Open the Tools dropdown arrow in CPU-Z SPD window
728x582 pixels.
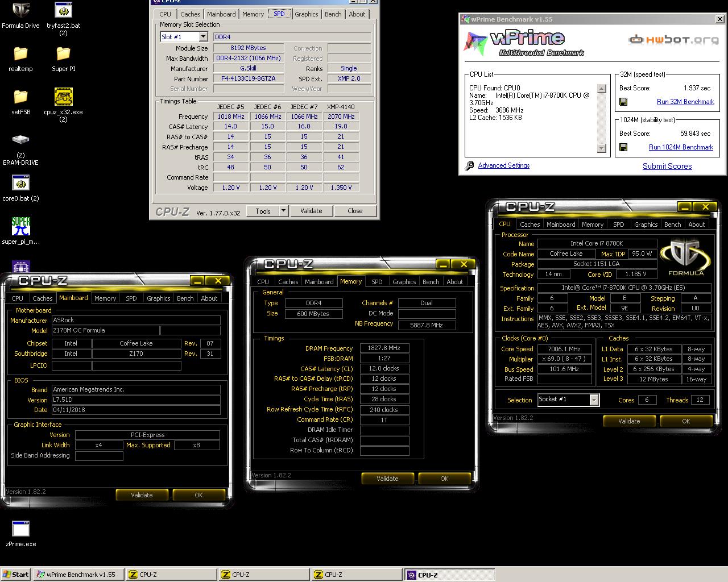click(x=283, y=211)
